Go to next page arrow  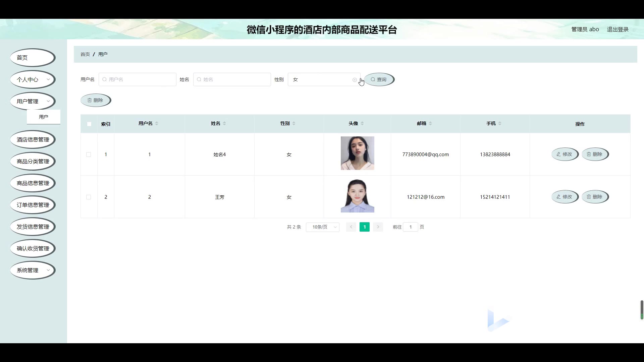(378, 227)
